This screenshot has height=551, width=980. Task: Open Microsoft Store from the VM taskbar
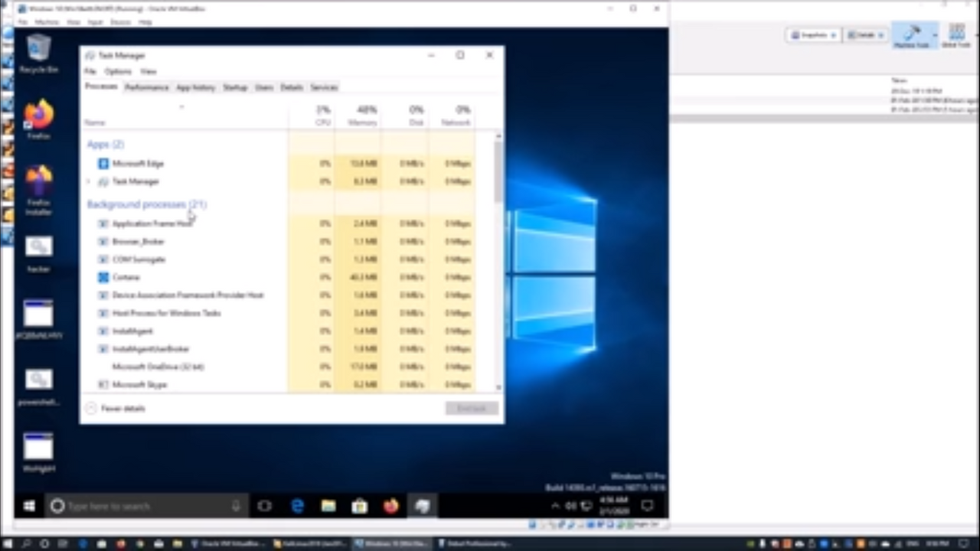(360, 506)
